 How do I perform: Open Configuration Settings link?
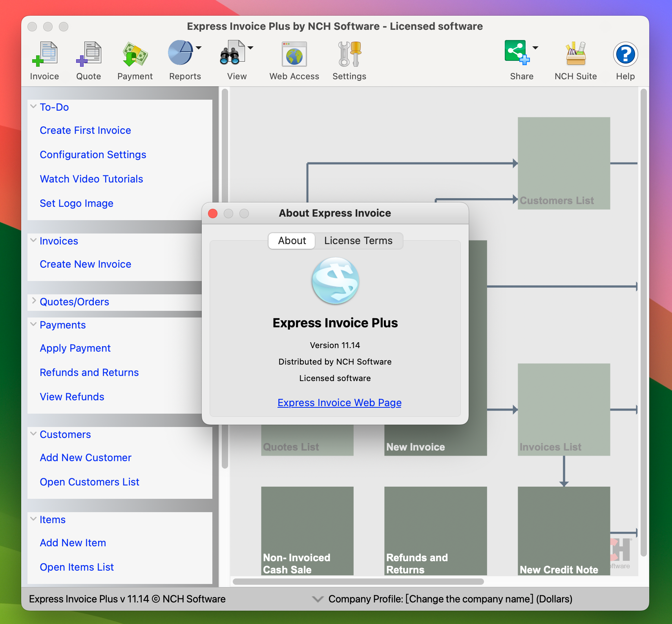[93, 155]
